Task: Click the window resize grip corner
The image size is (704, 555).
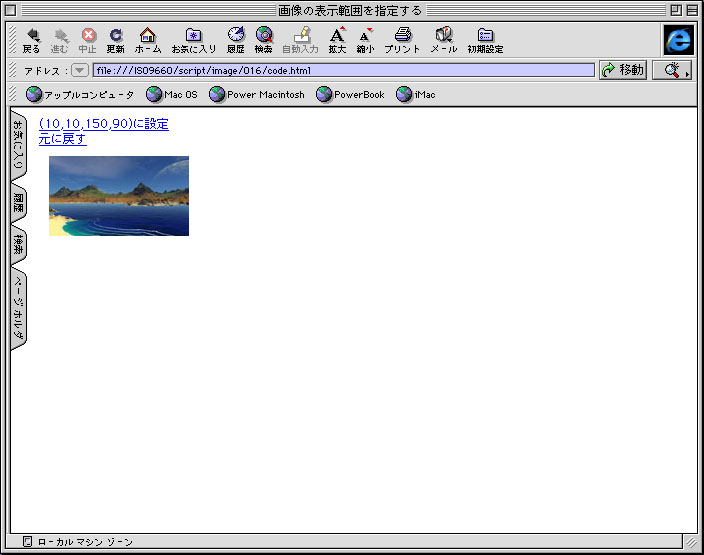Action: (691, 542)
